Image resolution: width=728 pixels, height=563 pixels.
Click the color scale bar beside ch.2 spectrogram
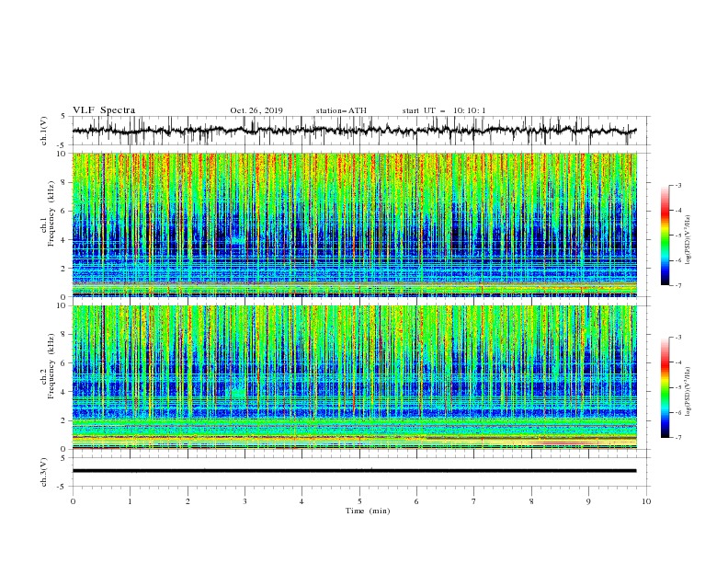[x=665, y=387]
